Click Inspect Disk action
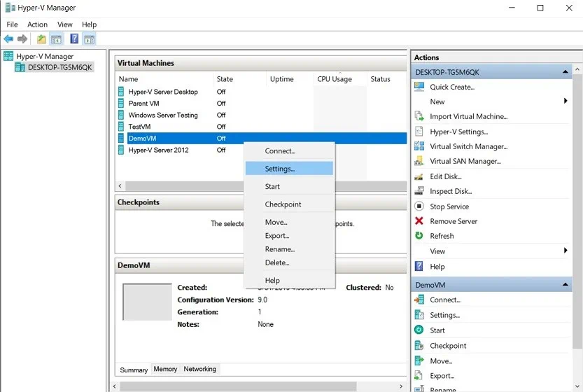 pyautogui.click(x=450, y=191)
